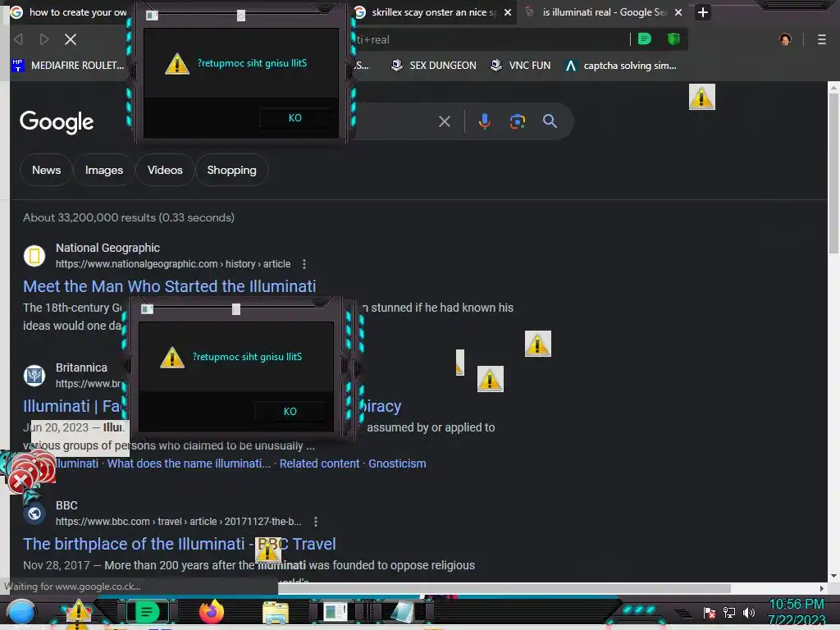840x630 pixels.
Task: Open options for the National Geographic result
Action: point(304,264)
